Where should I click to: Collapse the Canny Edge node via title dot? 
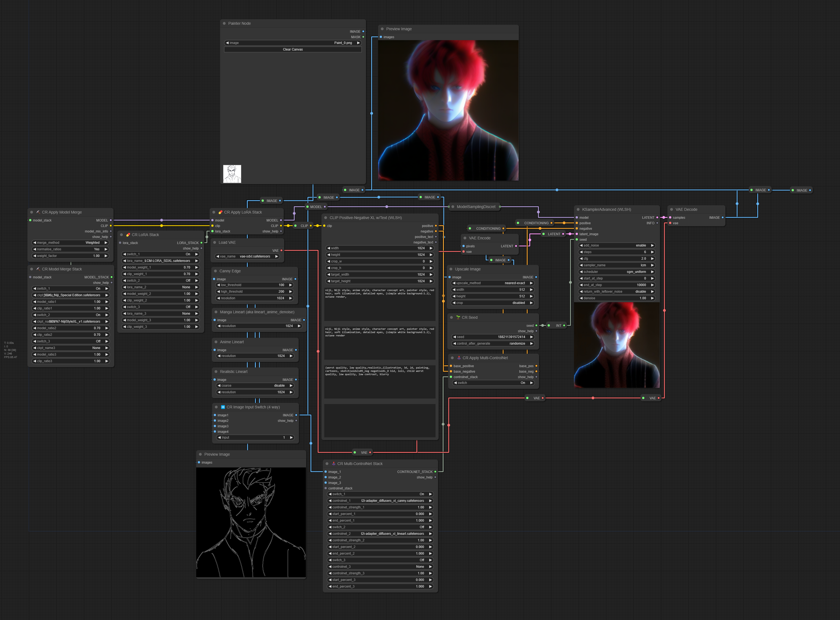pyautogui.click(x=215, y=271)
